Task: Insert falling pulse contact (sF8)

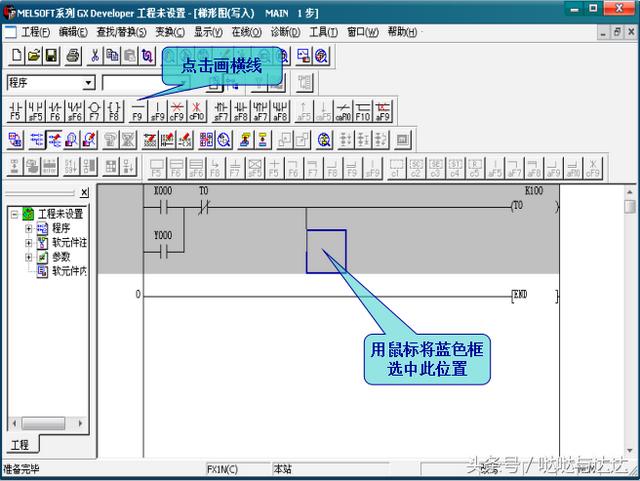Action: point(240,111)
